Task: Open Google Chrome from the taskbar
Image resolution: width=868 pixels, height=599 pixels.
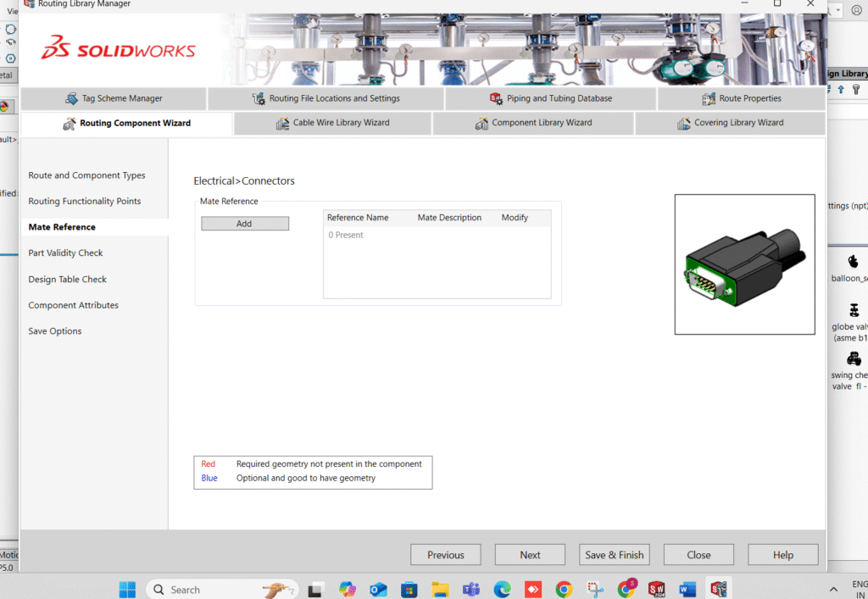Action: pos(564,589)
